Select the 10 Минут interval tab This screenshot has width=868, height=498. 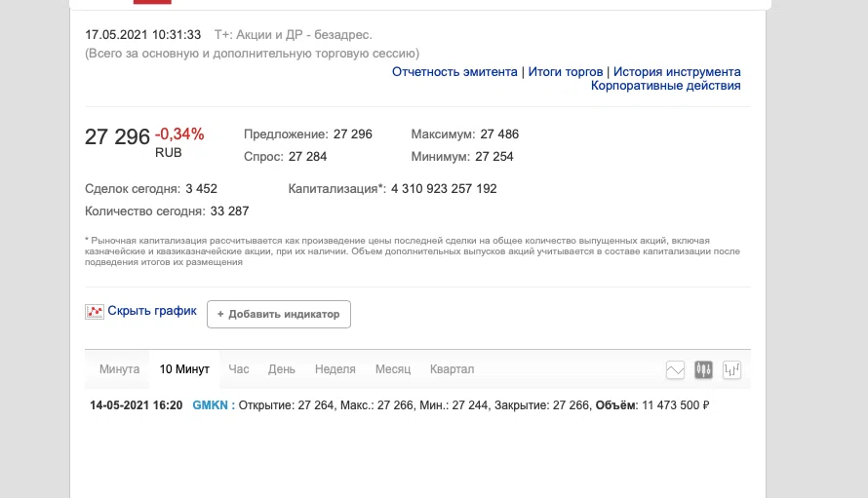184,369
